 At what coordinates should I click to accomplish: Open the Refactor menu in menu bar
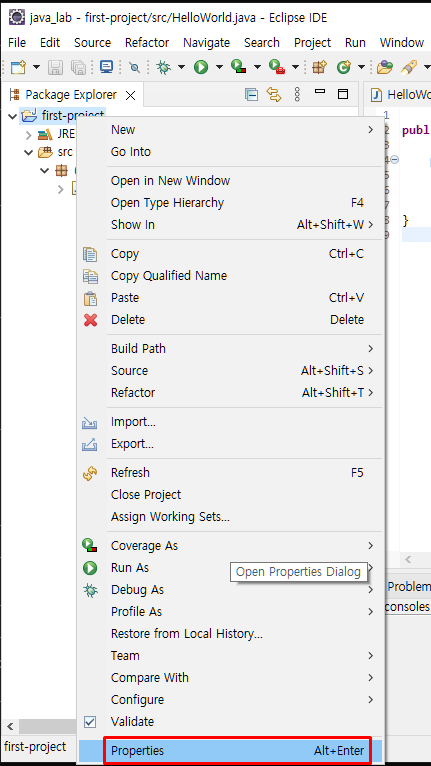(x=147, y=43)
